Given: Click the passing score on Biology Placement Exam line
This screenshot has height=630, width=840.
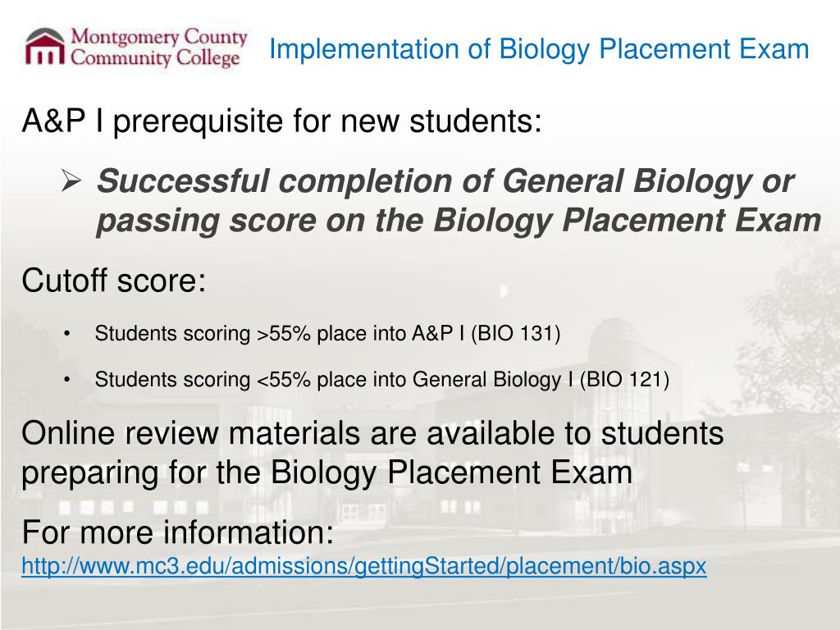Looking at the screenshot, I should (459, 220).
